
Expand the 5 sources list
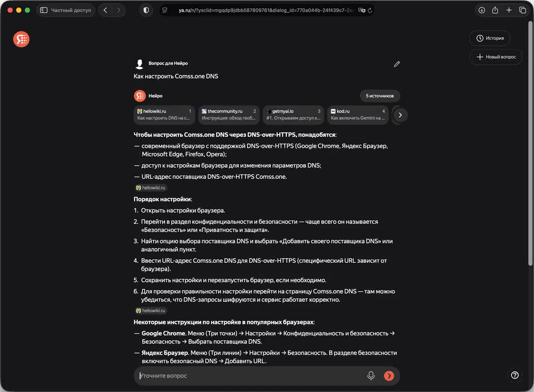pyautogui.click(x=380, y=96)
